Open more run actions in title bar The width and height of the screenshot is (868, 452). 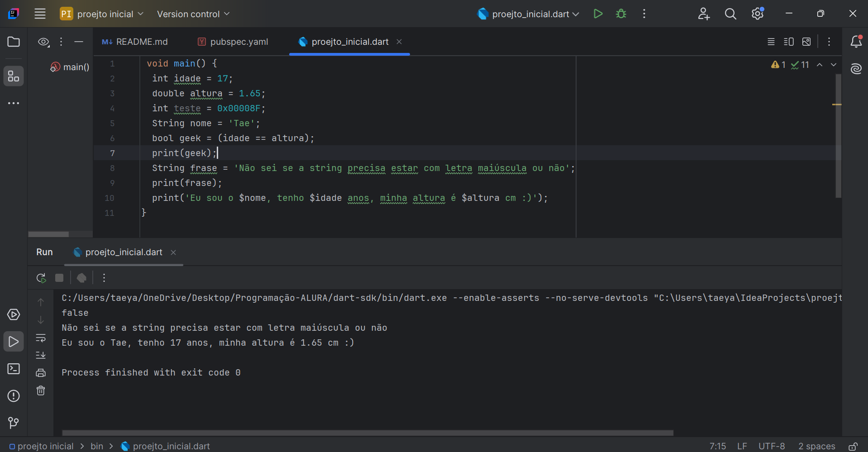click(644, 14)
